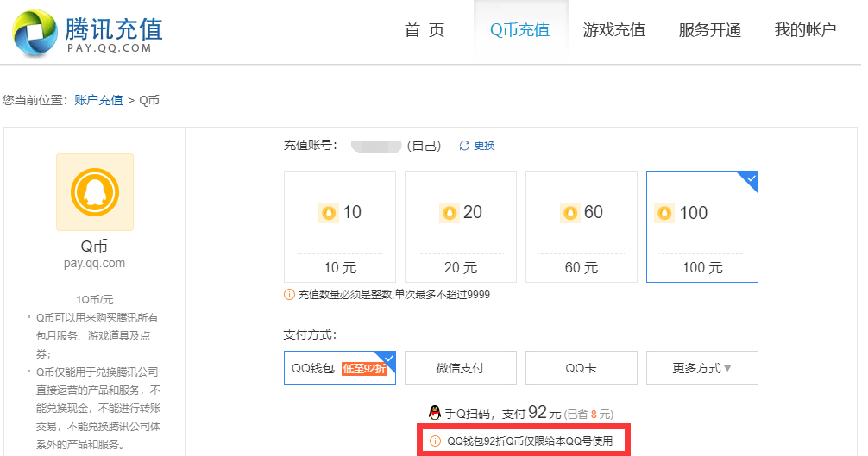
Task: Click the (自己) text beside the account
Action: click(424, 146)
